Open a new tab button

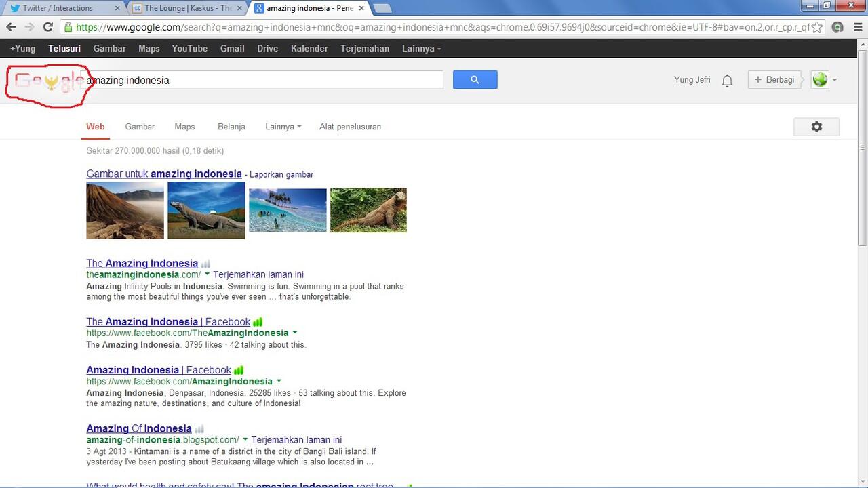pos(382,8)
